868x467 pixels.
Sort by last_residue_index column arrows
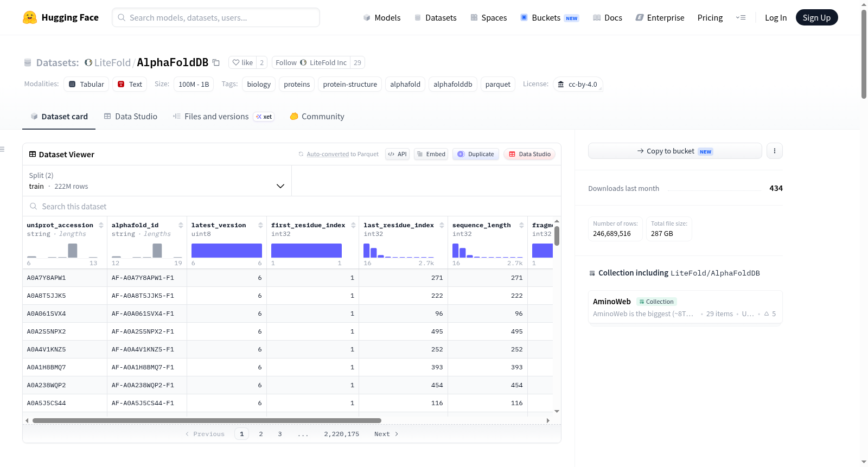442,225
